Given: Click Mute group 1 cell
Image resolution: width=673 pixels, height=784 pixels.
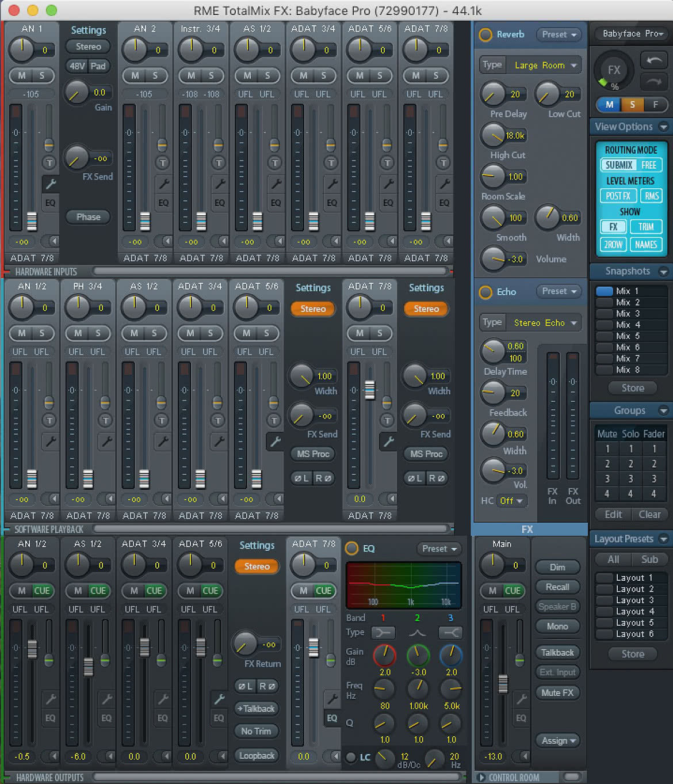Looking at the screenshot, I should pyautogui.click(x=607, y=448).
